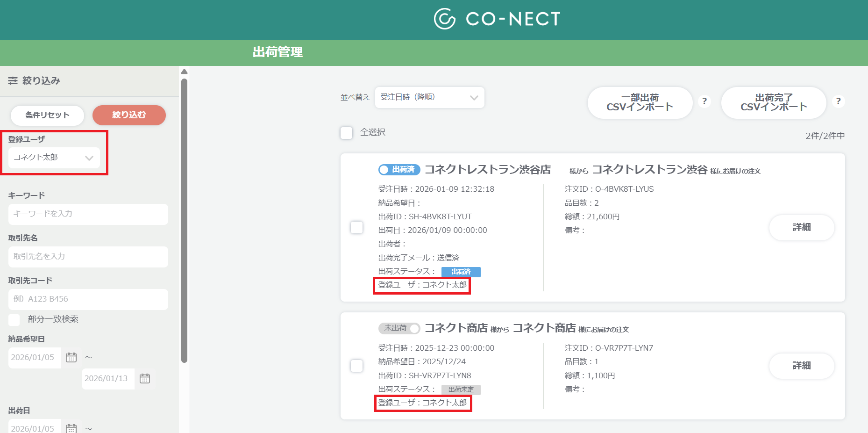Click 出荷ID SH-4BVK8T-LYUT text

click(x=425, y=216)
